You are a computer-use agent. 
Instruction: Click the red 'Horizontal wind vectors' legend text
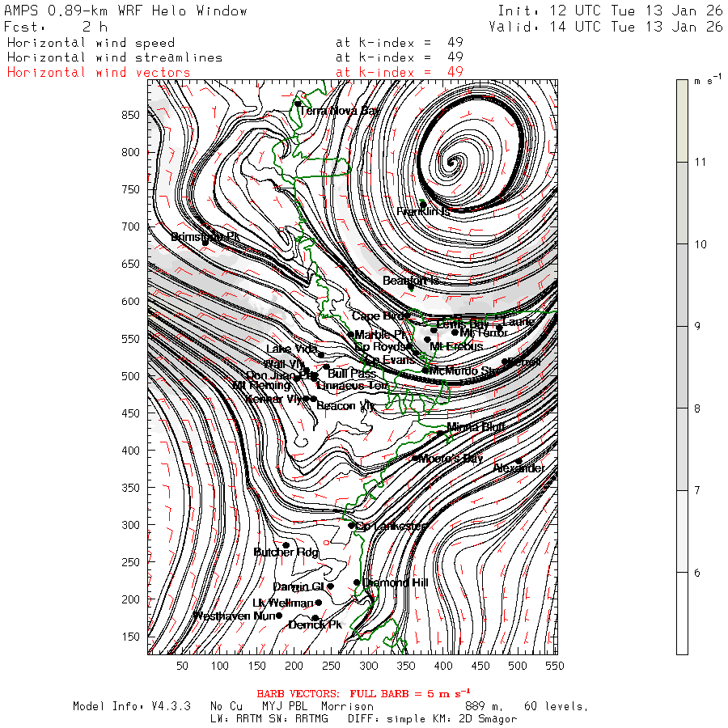pos(99,73)
